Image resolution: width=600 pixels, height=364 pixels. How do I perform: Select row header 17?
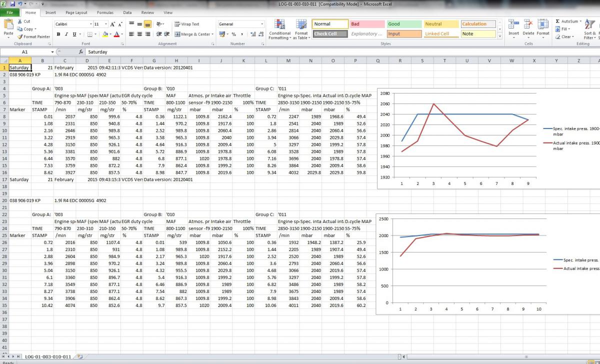[4, 179]
